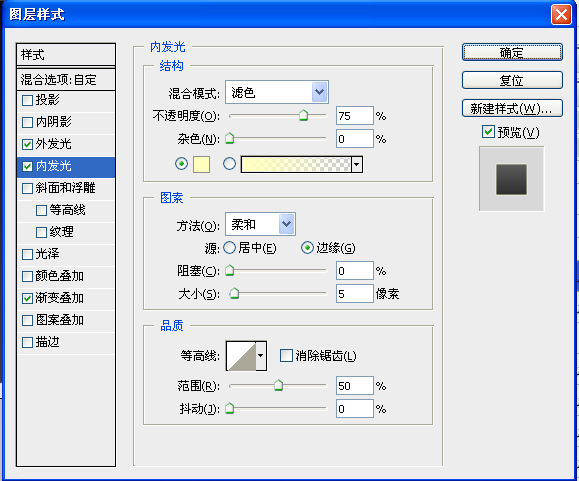Click the 大小 value input field
This screenshot has width=579, height=481.
click(x=354, y=294)
